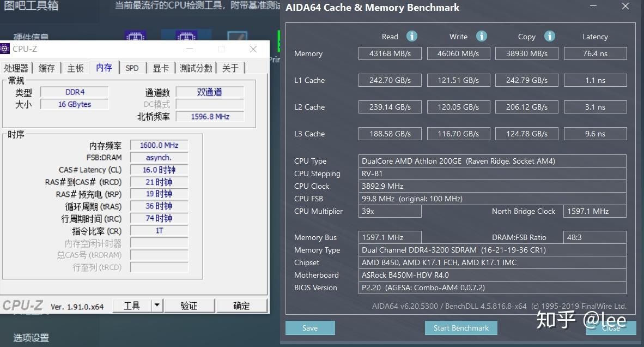Expand the 工具 dropdown arrow in CPU-Z

pos(157,306)
